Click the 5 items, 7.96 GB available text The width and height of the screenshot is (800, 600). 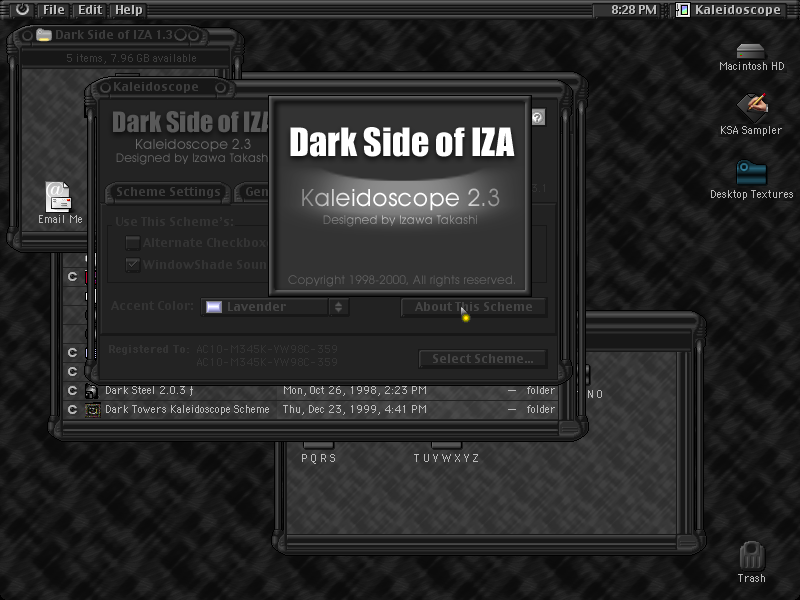coord(131,58)
